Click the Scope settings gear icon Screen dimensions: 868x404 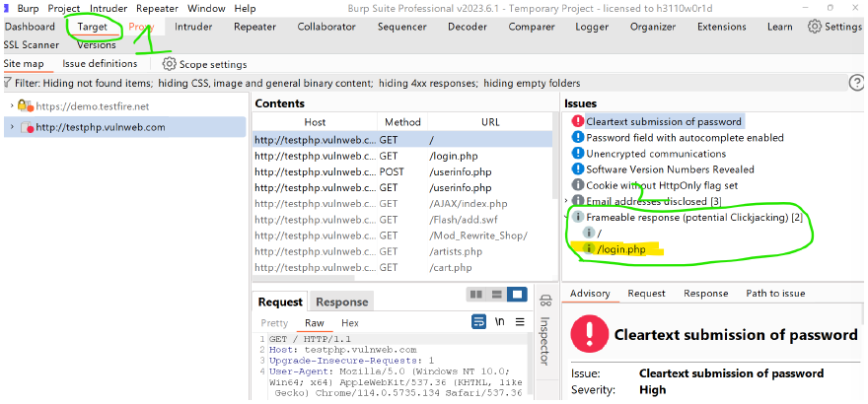[169, 64]
